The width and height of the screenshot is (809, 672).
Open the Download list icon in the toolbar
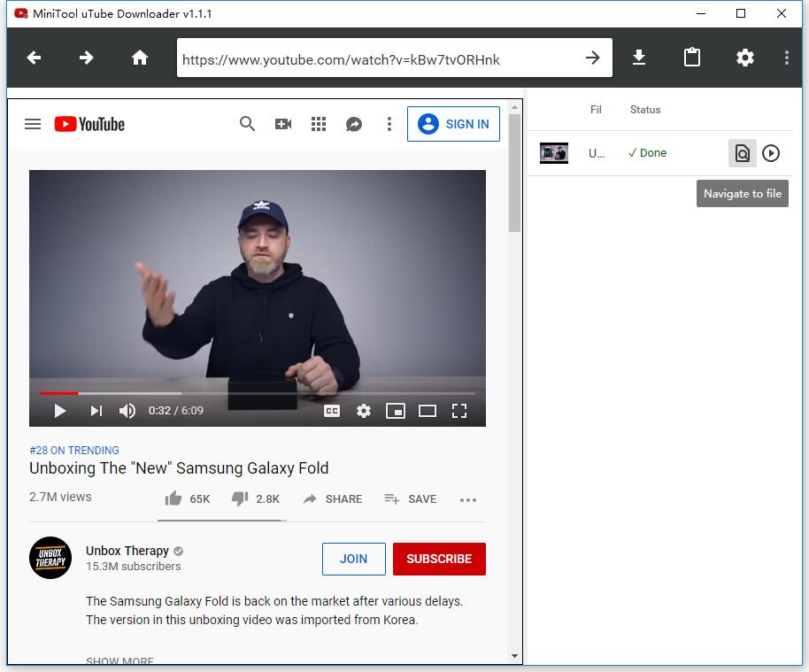coord(638,57)
